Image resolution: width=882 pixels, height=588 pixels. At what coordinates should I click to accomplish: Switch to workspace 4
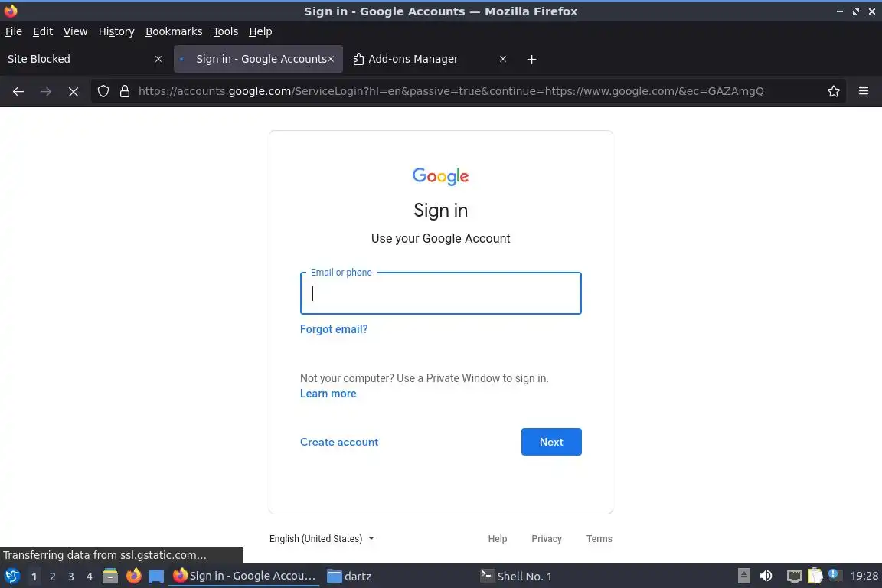(x=90, y=577)
